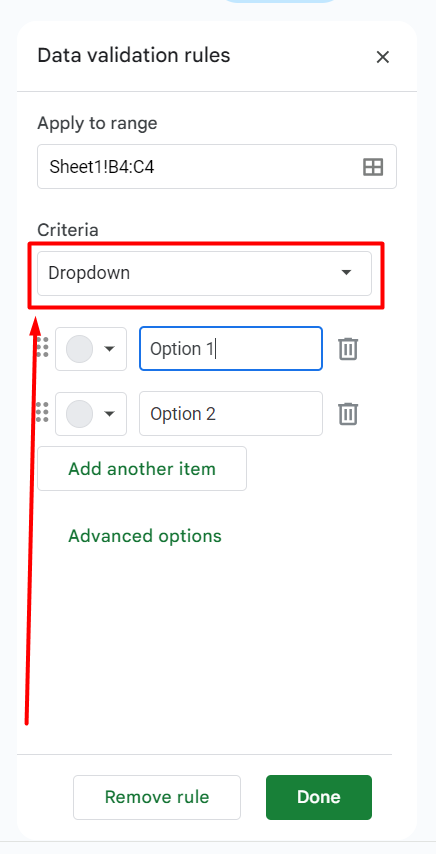Delete Option 1 with its trash icon

(348, 349)
